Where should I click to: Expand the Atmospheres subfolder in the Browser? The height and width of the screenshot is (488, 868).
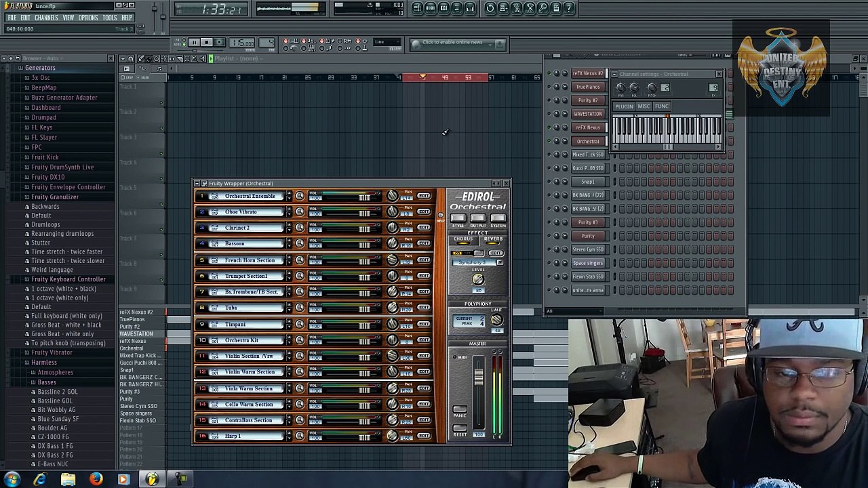[55, 373]
